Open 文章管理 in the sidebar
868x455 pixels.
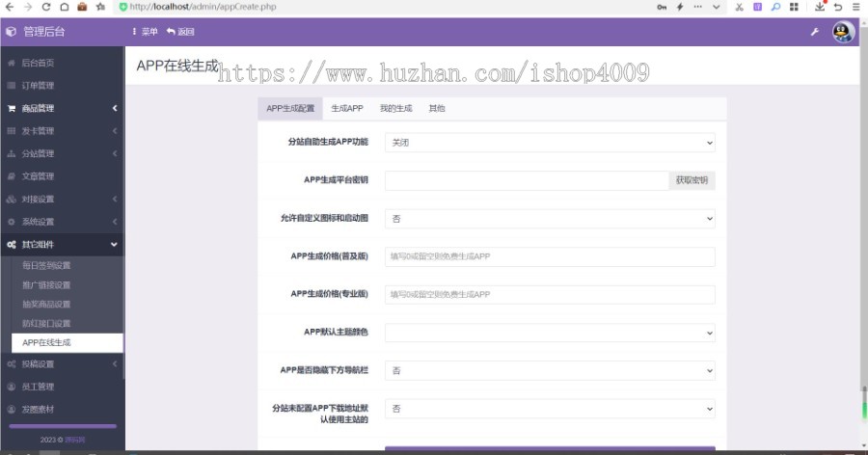[x=62, y=176]
